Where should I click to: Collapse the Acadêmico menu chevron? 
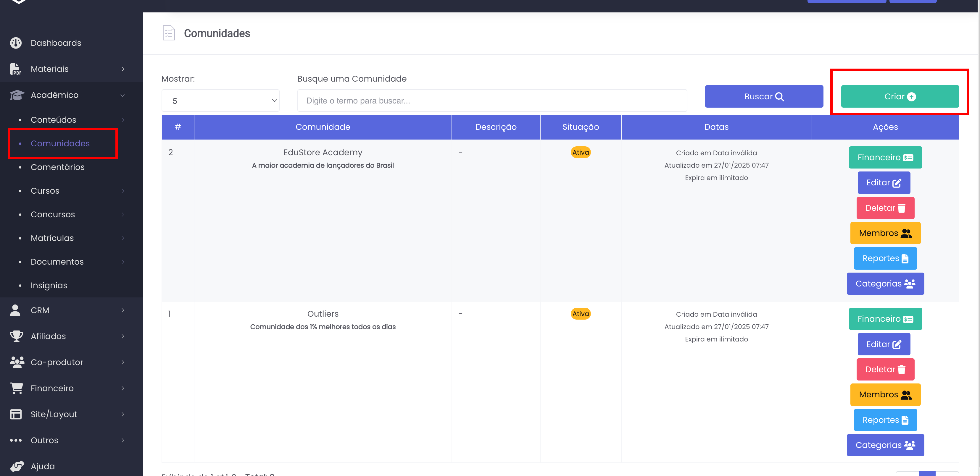[122, 95]
